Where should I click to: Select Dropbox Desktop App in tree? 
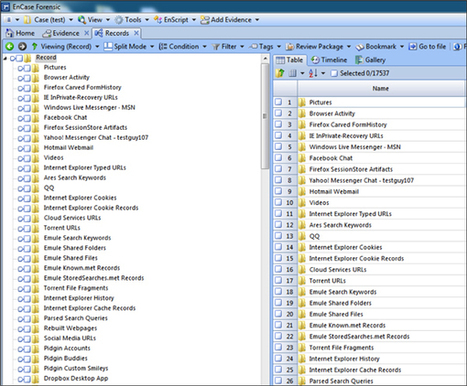pos(76,378)
